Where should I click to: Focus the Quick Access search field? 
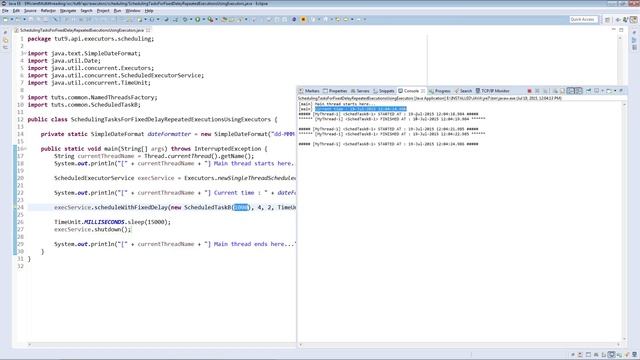tap(584, 19)
